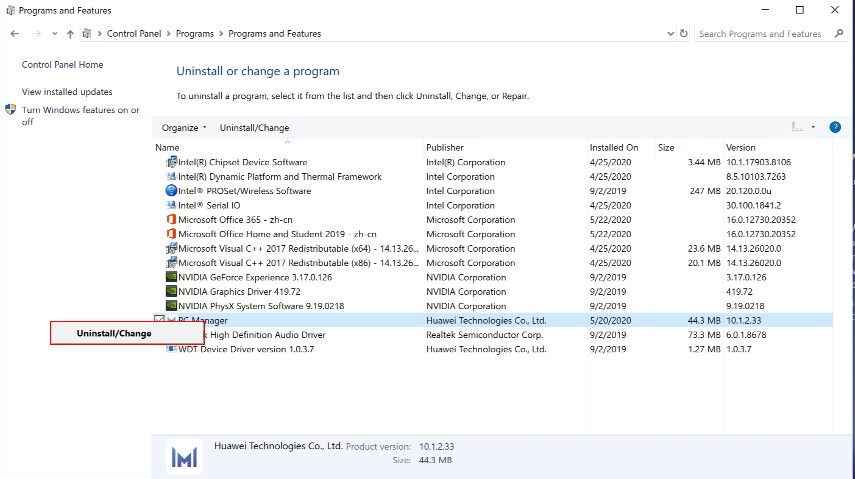Click the Intel PROSet/Wireless Software icon

pos(171,191)
